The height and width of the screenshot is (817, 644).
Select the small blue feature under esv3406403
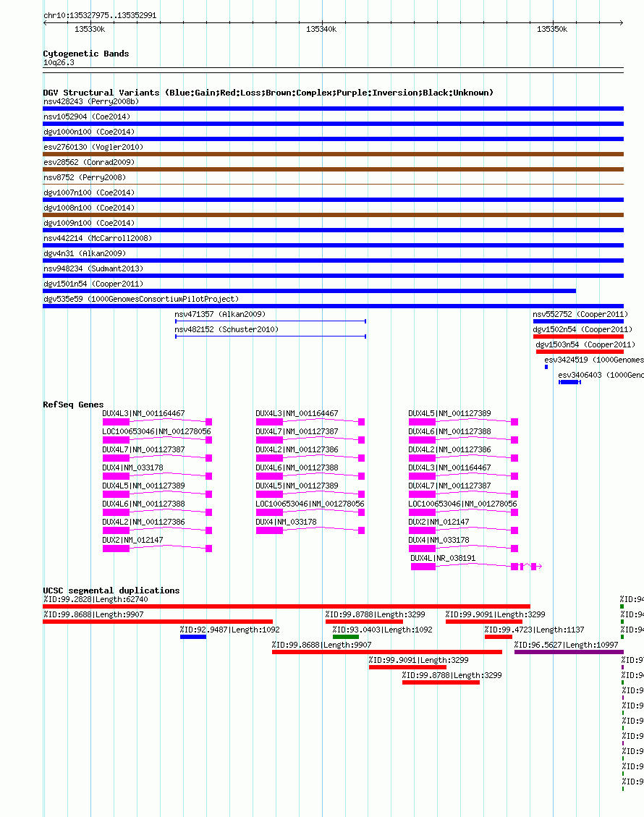point(570,382)
